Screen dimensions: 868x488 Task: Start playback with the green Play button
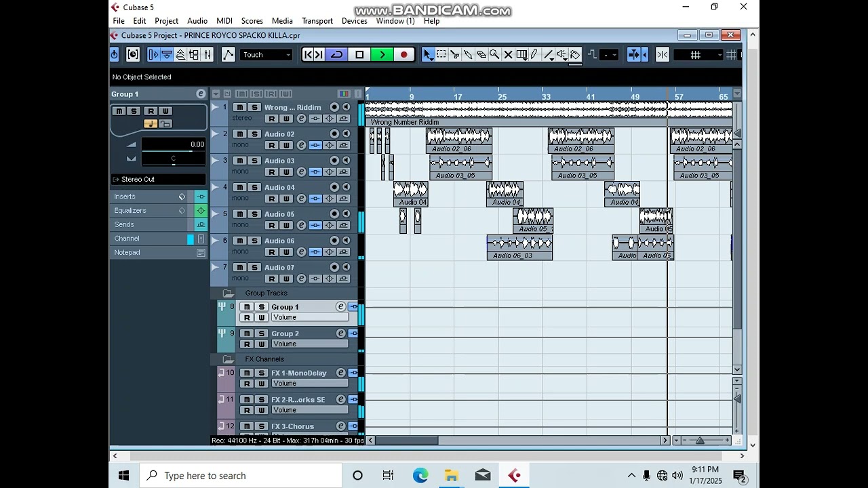point(382,55)
